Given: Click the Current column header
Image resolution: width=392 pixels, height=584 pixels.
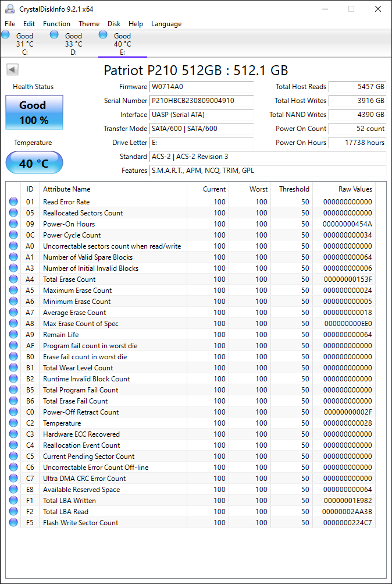Looking at the screenshot, I should pos(208,189).
